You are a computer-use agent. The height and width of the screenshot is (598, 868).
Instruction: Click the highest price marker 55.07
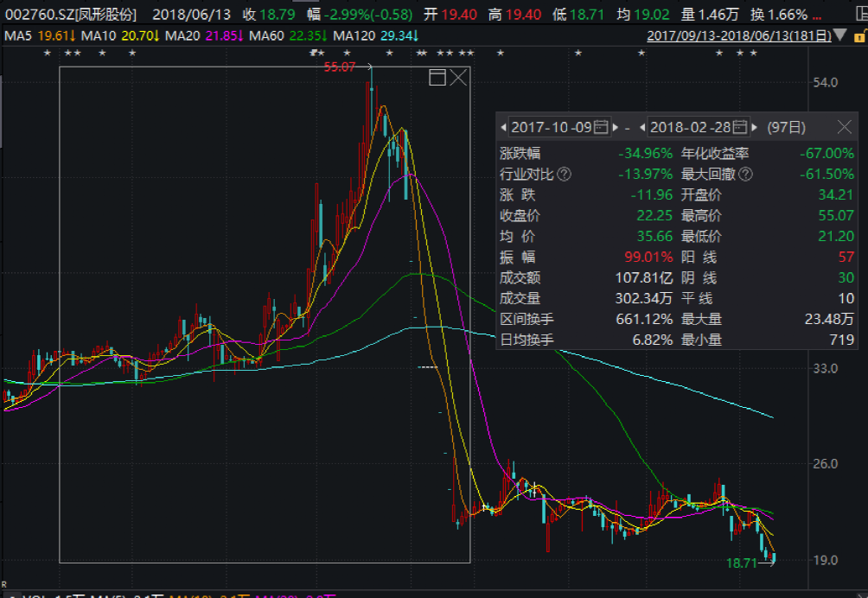click(341, 67)
